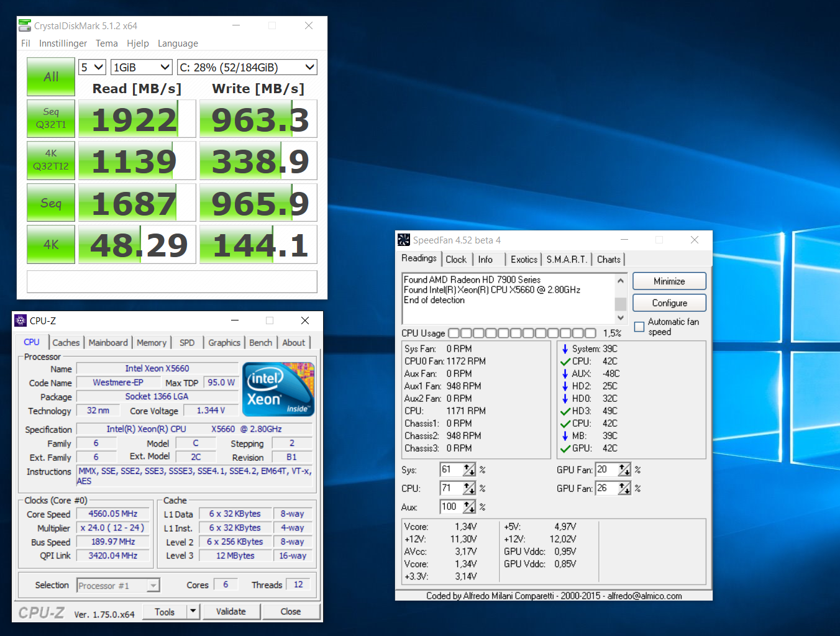The height and width of the screenshot is (636, 840).
Task: Open the Charts tab in SpeedFan
Action: 609,260
